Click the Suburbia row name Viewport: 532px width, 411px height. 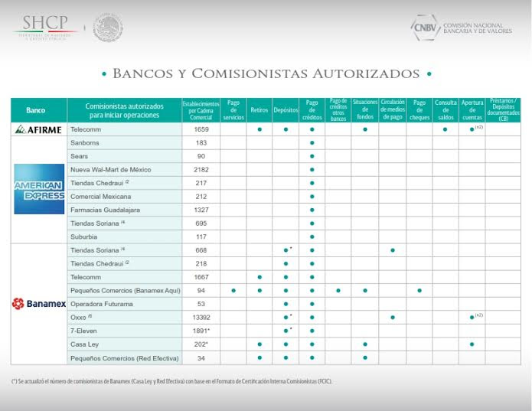coord(83,236)
